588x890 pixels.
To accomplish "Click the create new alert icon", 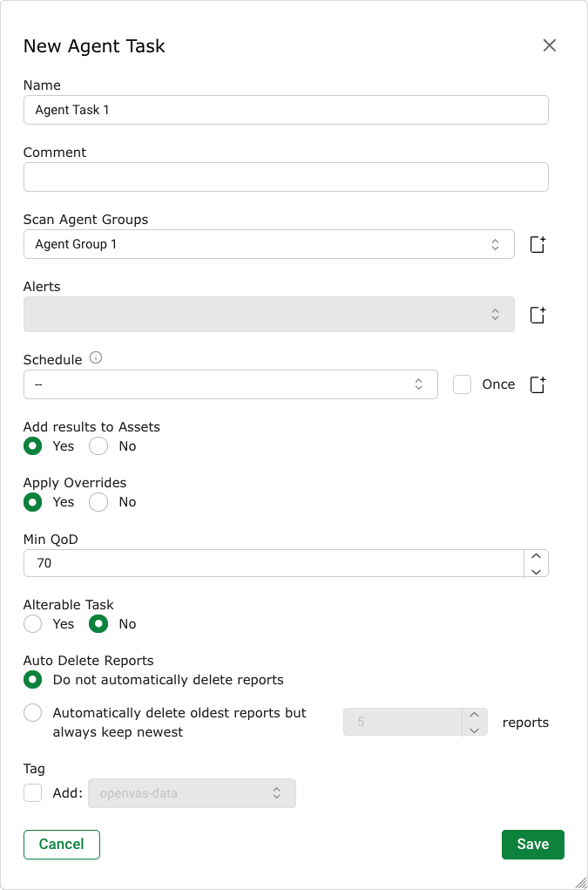I will tap(537, 315).
